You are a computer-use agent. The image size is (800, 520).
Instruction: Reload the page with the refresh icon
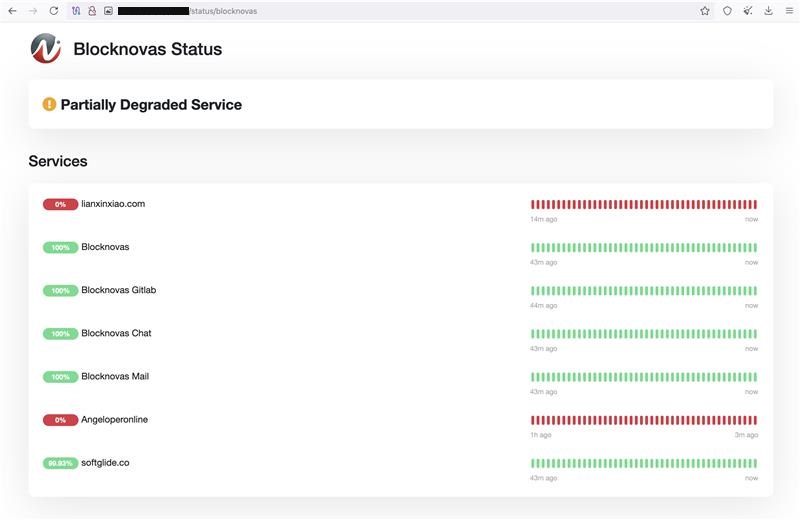click(x=53, y=11)
